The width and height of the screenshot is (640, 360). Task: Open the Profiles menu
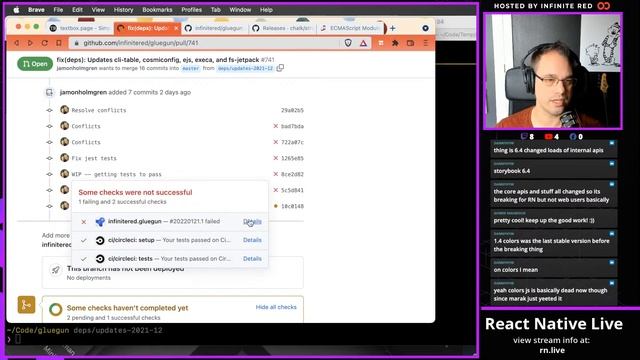pyautogui.click(x=191, y=10)
